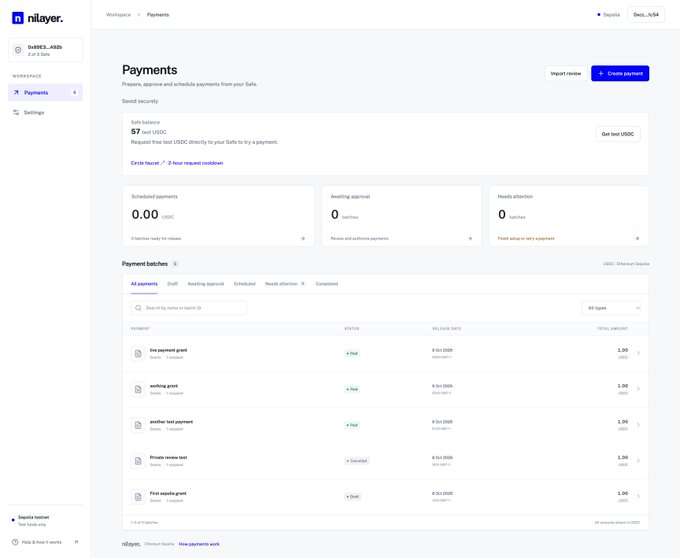Click the Settings sliders icon in sidebar
680x558 pixels.
point(16,112)
